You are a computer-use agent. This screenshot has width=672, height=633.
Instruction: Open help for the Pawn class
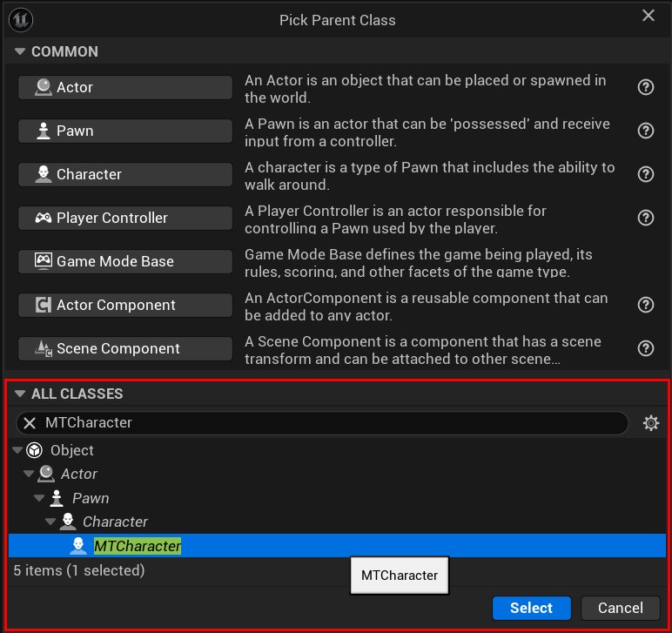pos(645,131)
